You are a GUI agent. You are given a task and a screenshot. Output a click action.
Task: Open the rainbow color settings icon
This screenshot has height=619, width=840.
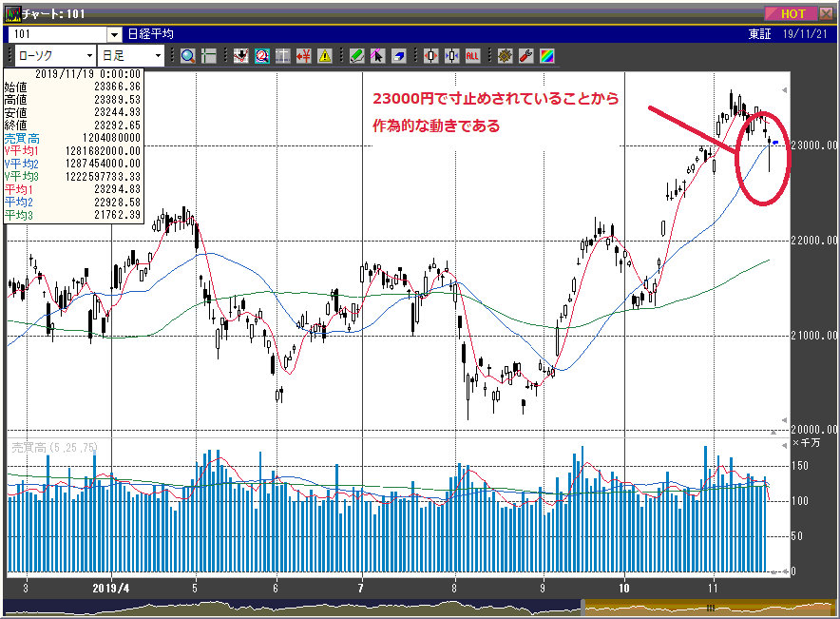pyautogui.click(x=546, y=56)
